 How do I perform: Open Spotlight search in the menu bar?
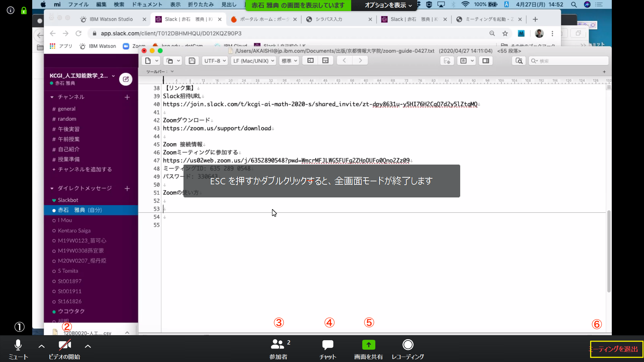tap(574, 5)
